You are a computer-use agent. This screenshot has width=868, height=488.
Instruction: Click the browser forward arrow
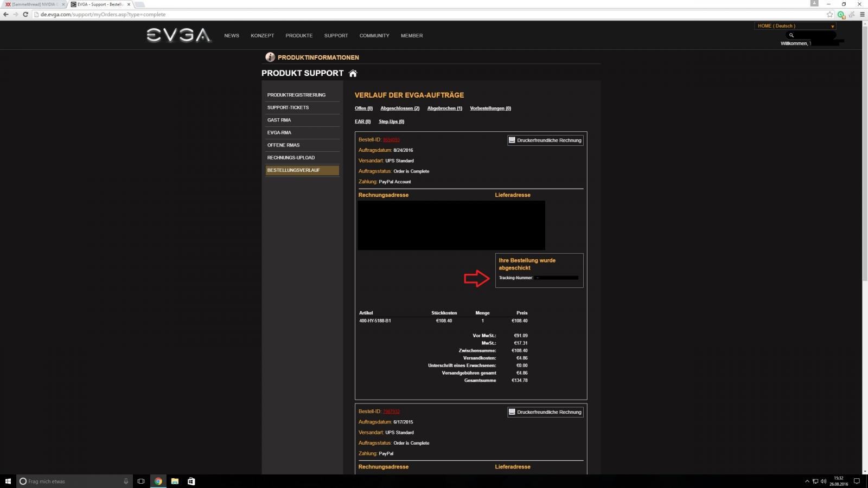(16, 15)
